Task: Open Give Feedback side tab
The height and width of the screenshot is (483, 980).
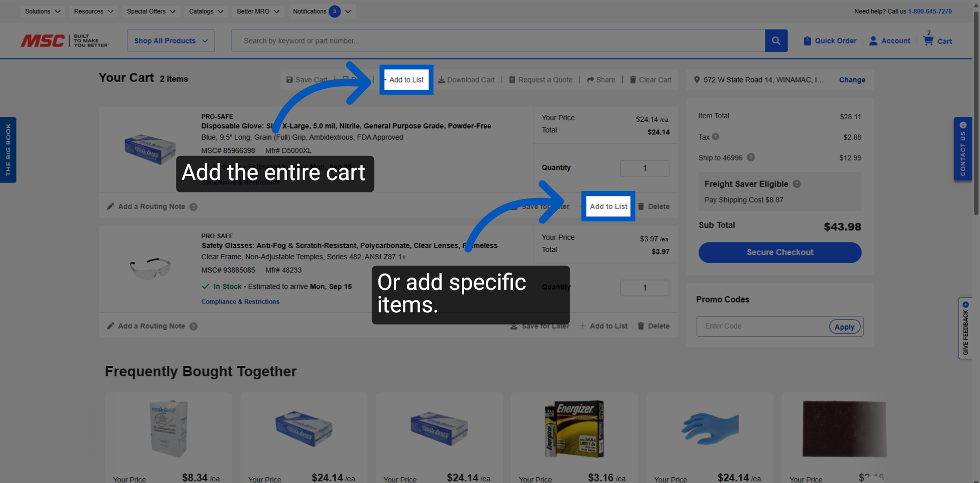Action: [965, 328]
